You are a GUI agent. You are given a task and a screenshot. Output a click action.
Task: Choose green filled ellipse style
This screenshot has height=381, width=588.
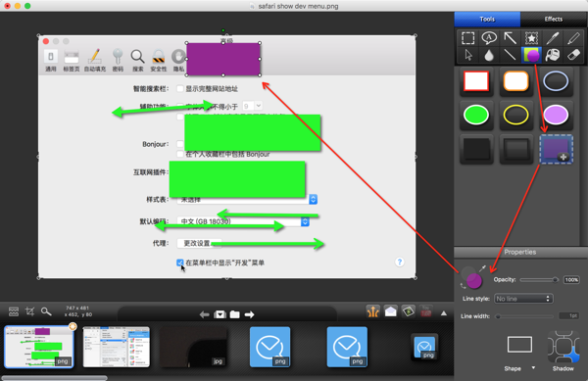pos(476,115)
